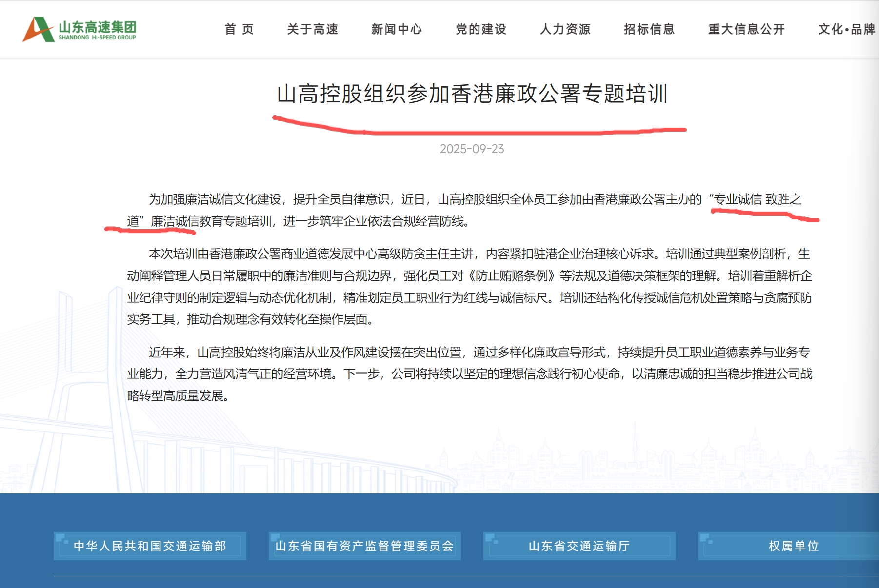Click the Shandong Hi-Speed Group logo
The width and height of the screenshot is (879, 588).
[80, 29]
